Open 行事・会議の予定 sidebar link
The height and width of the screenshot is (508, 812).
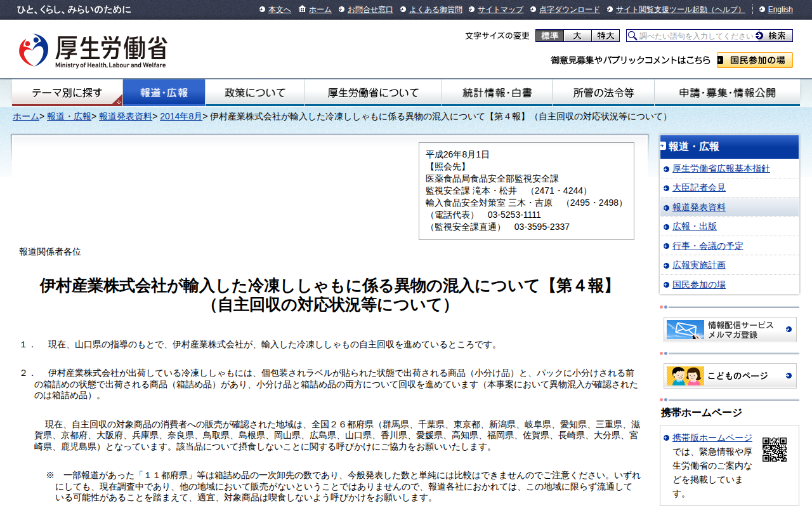click(x=708, y=246)
